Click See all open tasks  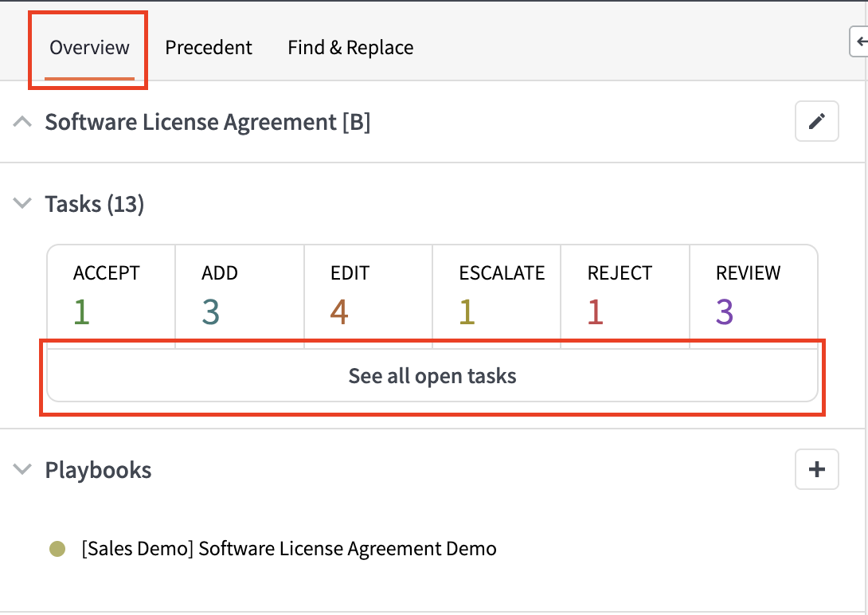pos(432,376)
